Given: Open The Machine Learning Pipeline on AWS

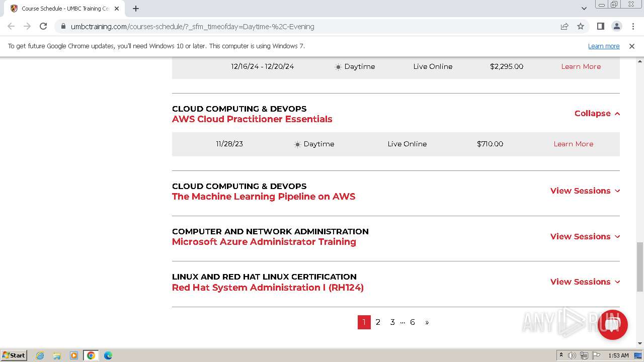Looking at the screenshot, I should (264, 197).
